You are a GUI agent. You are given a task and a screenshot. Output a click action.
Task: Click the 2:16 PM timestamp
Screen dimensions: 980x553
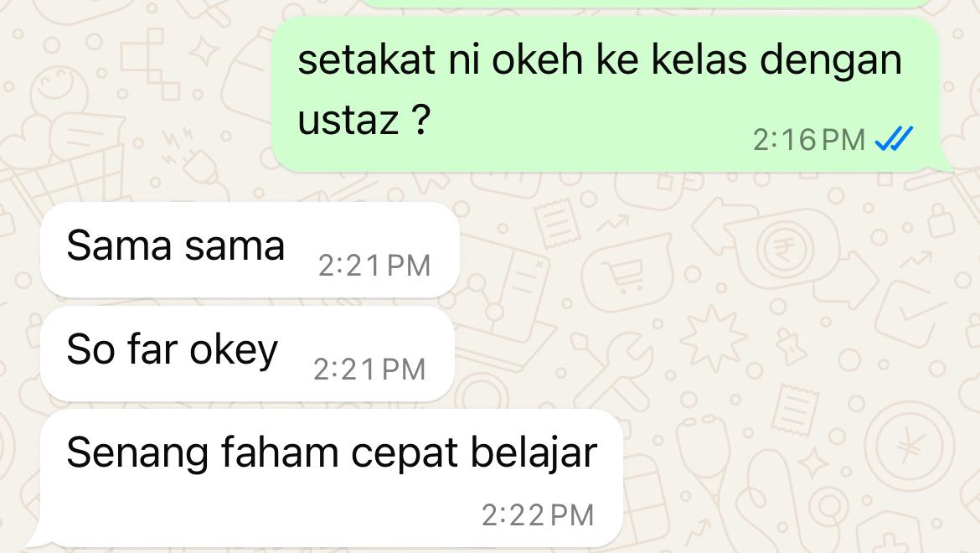(809, 140)
